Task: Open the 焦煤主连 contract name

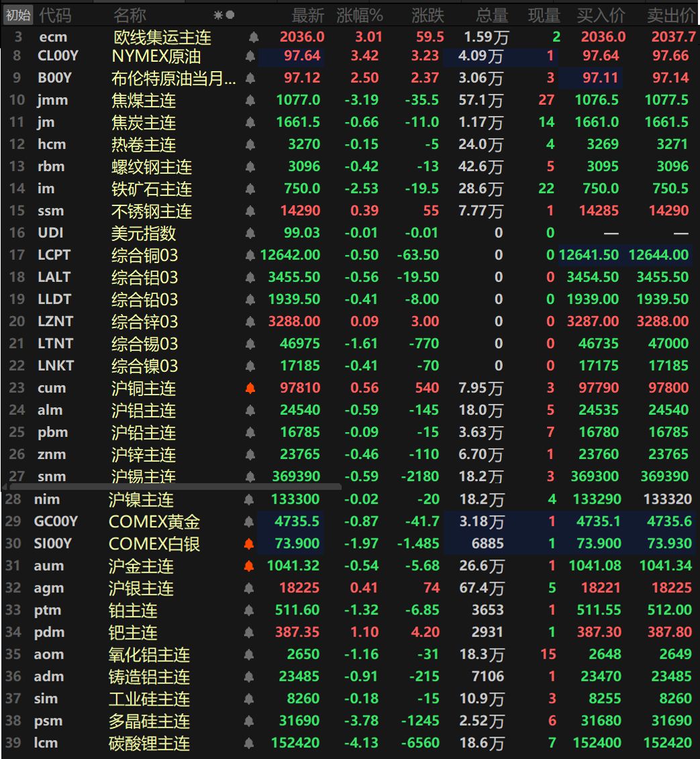Action: click(144, 101)
